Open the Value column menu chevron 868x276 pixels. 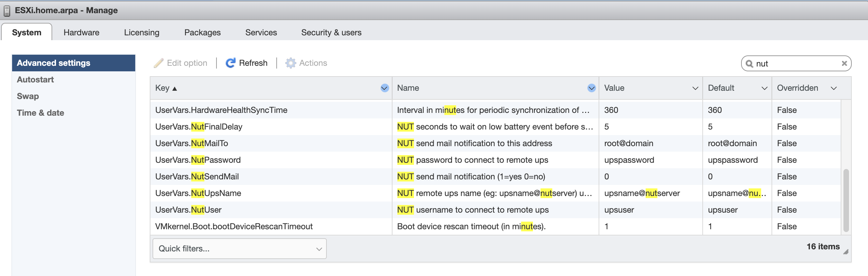(695, 88)
